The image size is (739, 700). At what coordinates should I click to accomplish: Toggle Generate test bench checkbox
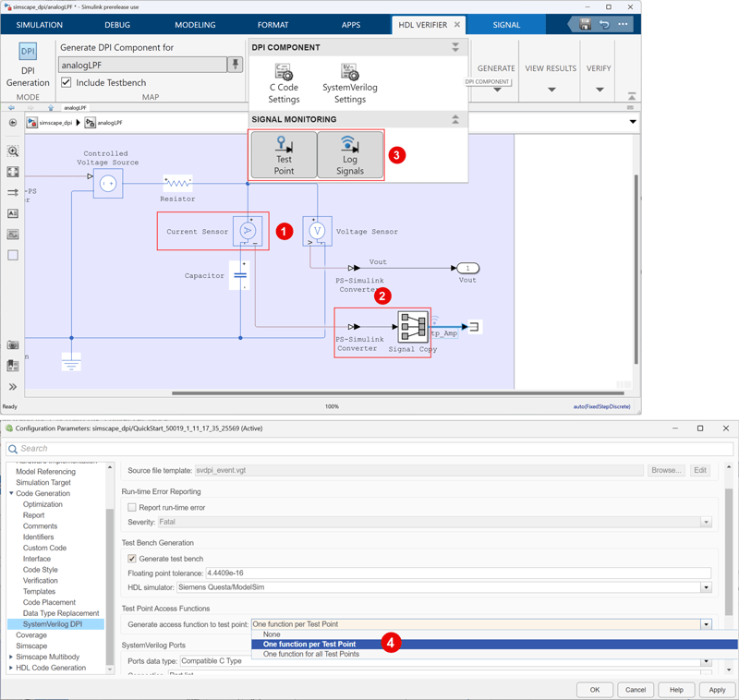point(132,558)
